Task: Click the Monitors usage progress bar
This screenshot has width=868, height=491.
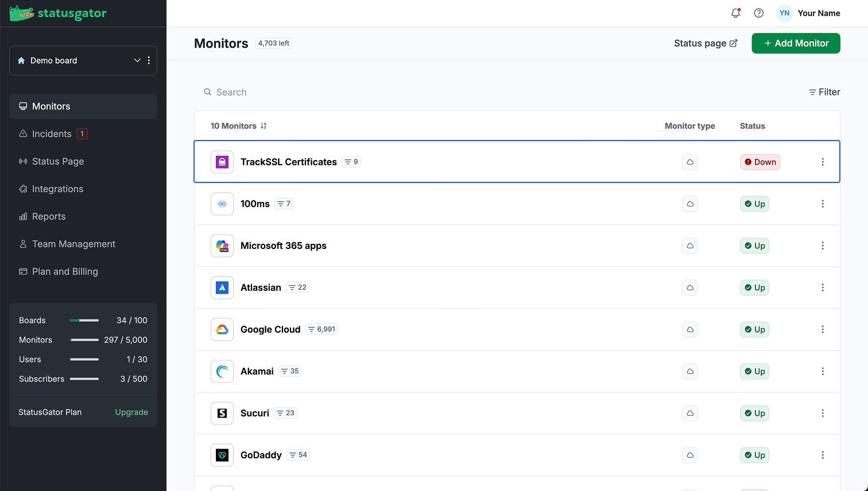Action: (x=84, y=340)
